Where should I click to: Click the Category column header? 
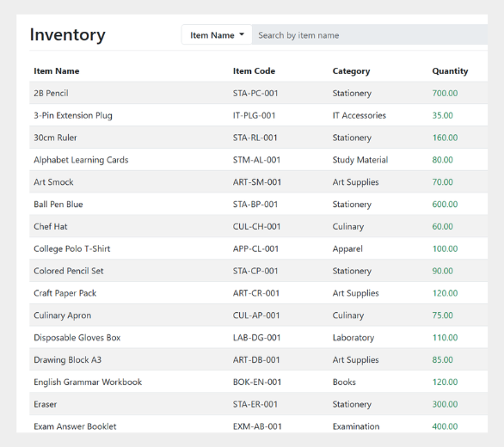click(x=351, y=71)
